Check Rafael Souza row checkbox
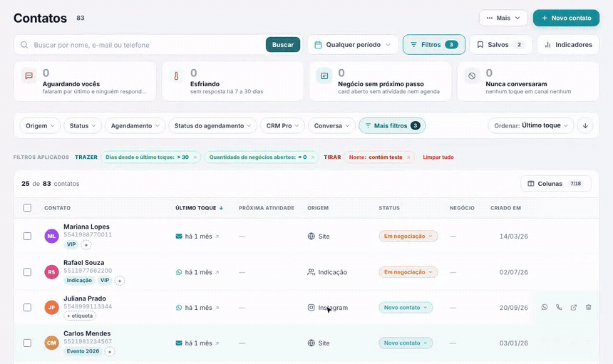This screenshot has height=364, width=613. 27,272
